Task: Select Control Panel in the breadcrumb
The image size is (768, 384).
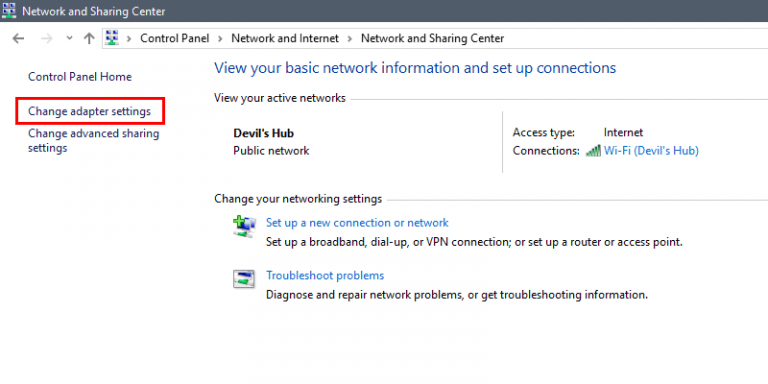Action: [175, 38]
